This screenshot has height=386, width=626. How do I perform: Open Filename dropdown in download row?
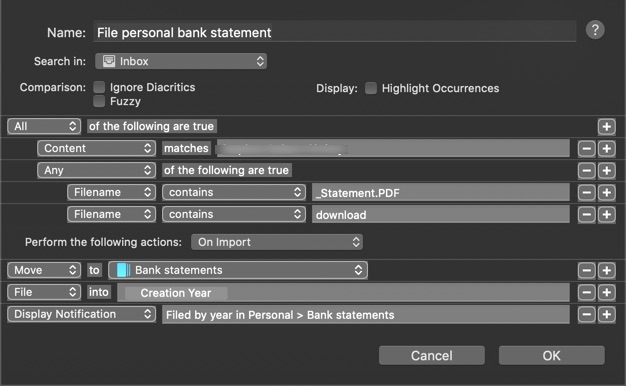click(x=111, y=214)
